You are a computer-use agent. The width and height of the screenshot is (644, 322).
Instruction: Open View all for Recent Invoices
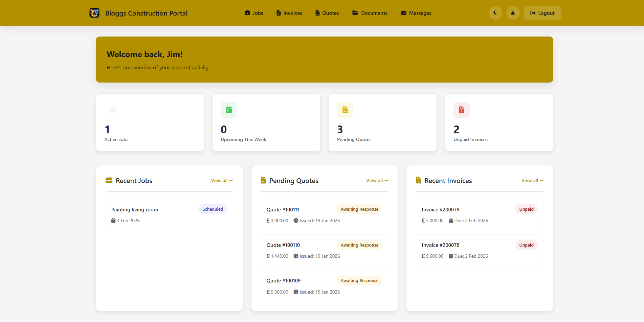click(x=532, y=180)
